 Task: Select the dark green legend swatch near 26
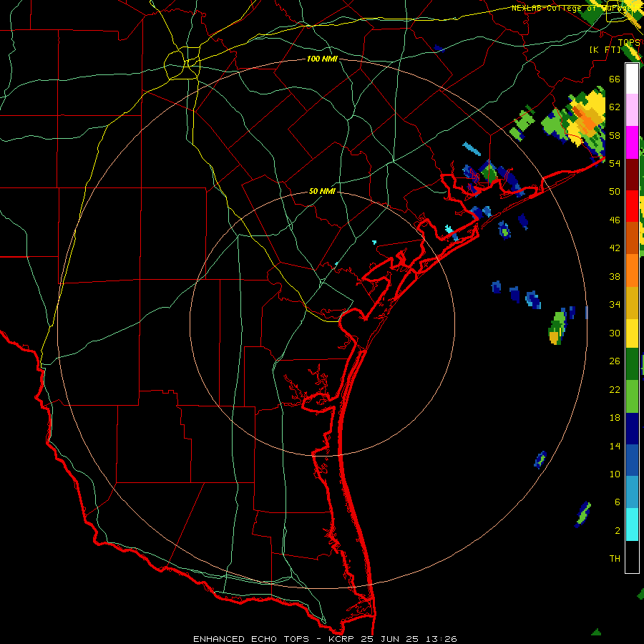632,364
